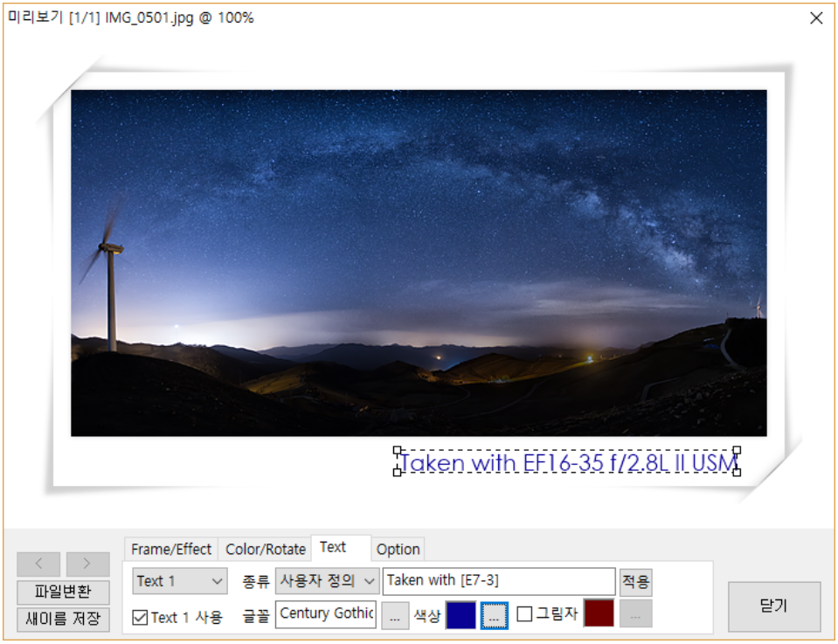This screenshot has width=838, height=644.
Task: Toggle the Text 1 사용 checkbox
Action: pyautogui.click(x=140, y=618)
